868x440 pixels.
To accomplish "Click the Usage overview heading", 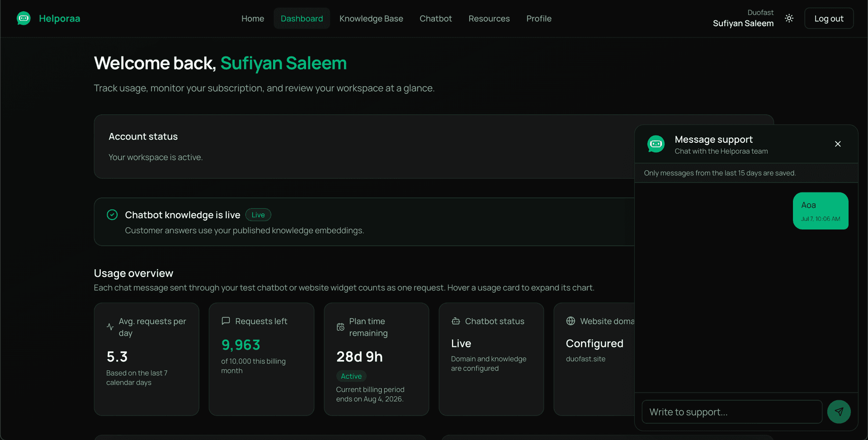I will pyautogui.click(x=133, y=273).
